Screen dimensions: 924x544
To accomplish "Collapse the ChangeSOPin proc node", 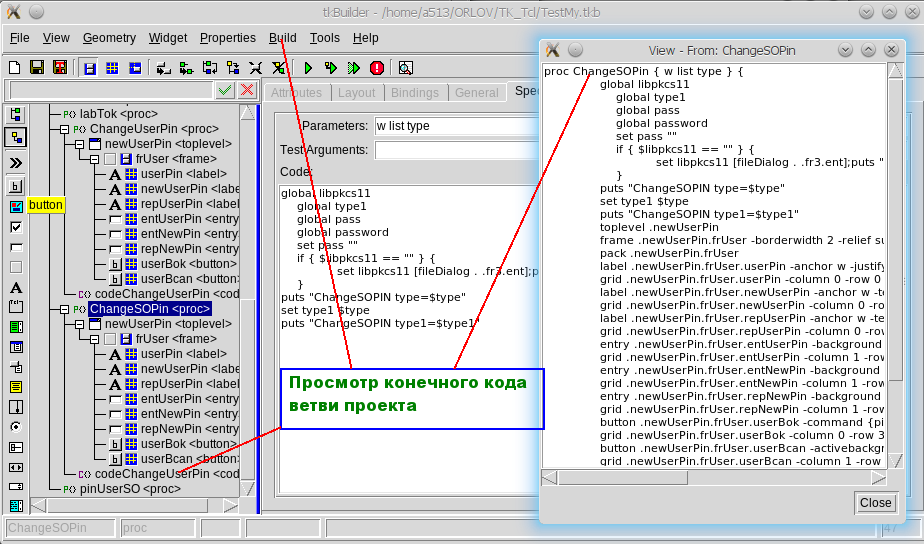I will pos(65,309).
